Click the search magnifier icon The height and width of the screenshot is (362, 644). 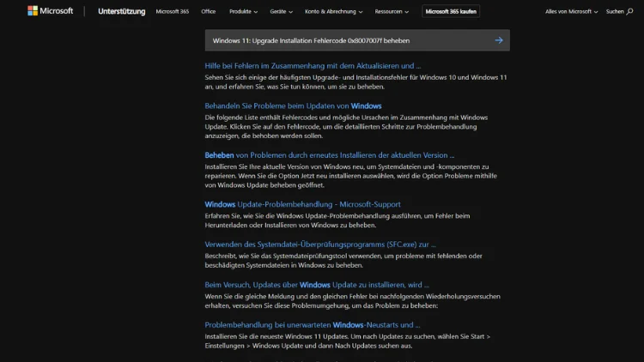(x=629, y=11)
